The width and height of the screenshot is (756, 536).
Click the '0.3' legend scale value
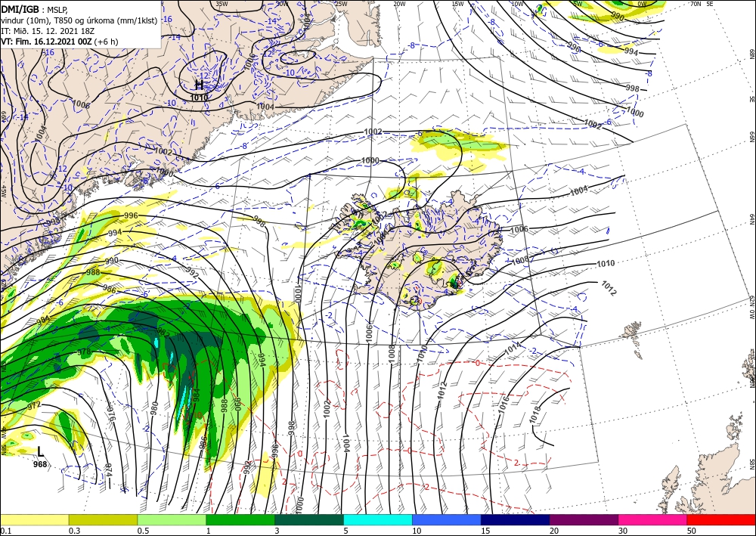(x=74, y=531)
